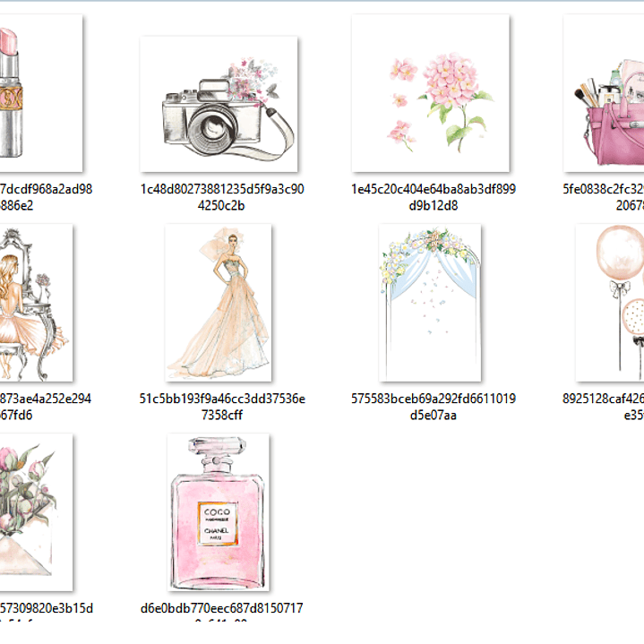
Task: Open the Coco Chanel perfume bottle image
Action: click(219, 512)
